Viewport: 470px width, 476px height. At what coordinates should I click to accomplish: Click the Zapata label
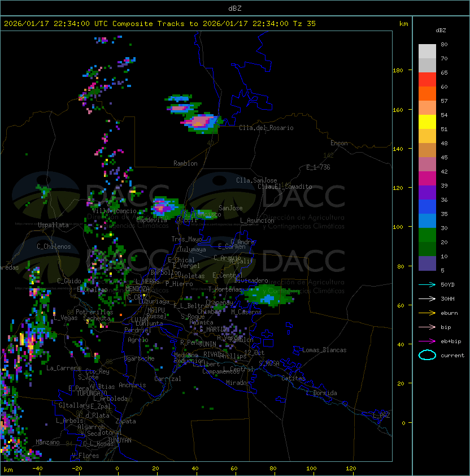(x=125, y=421)
